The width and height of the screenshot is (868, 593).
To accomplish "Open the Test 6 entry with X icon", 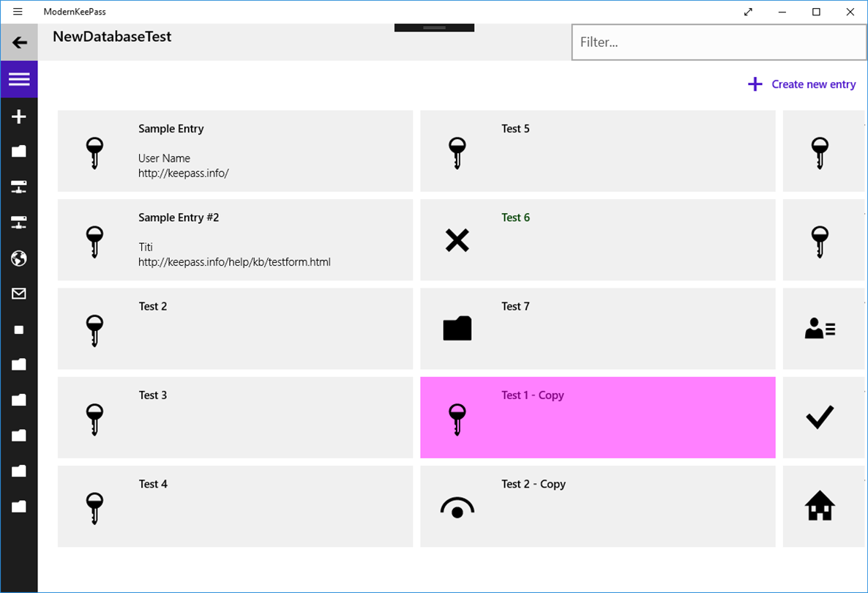I will click(x=597, y=239).
